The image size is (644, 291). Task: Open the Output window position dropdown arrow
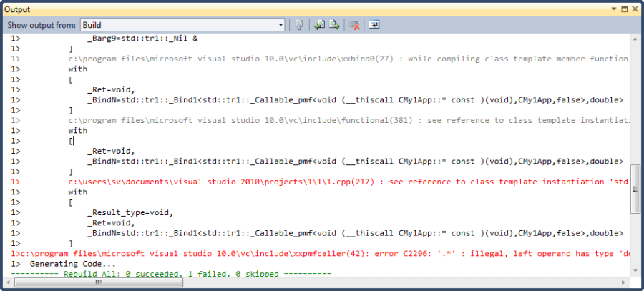click(614, 9)
